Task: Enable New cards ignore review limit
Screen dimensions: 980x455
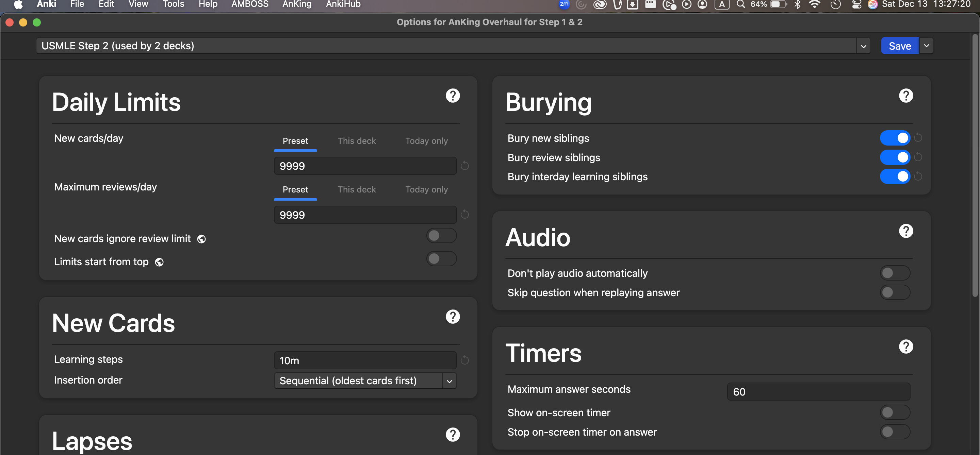Action: click(441, 236)
